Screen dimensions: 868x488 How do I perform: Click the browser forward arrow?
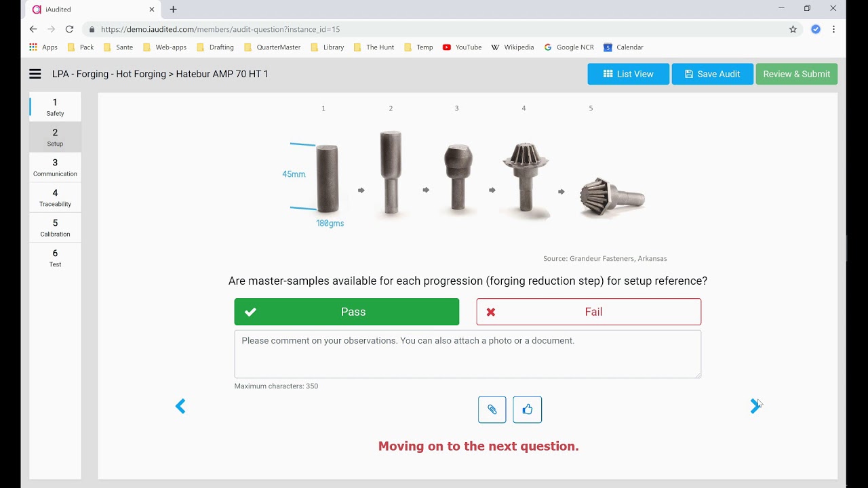point(51,29)
